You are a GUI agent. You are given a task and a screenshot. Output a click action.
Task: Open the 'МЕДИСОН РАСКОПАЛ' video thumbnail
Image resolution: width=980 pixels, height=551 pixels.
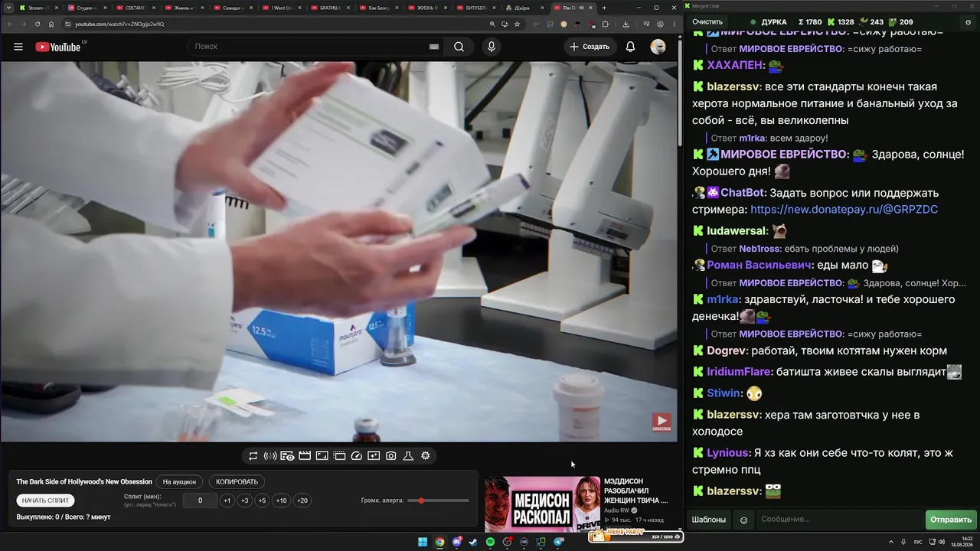[542, 504]
